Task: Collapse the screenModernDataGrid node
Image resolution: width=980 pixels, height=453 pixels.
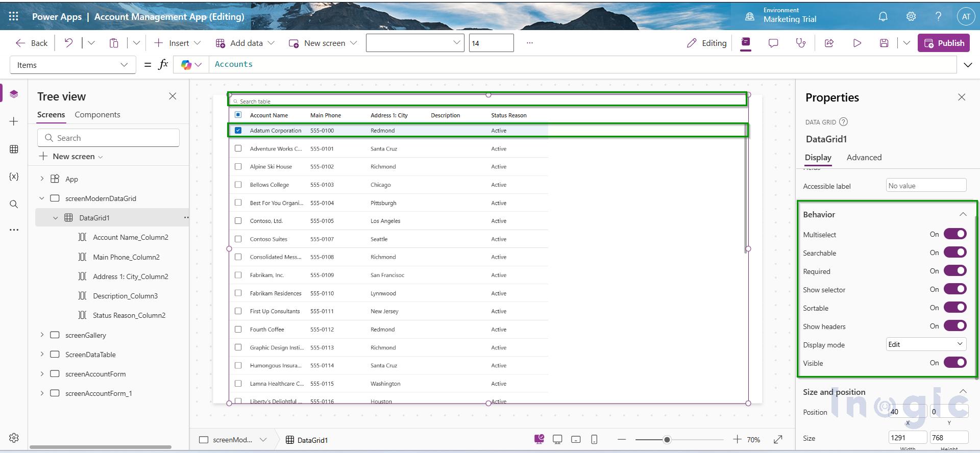Action: [x=42, y=198]
